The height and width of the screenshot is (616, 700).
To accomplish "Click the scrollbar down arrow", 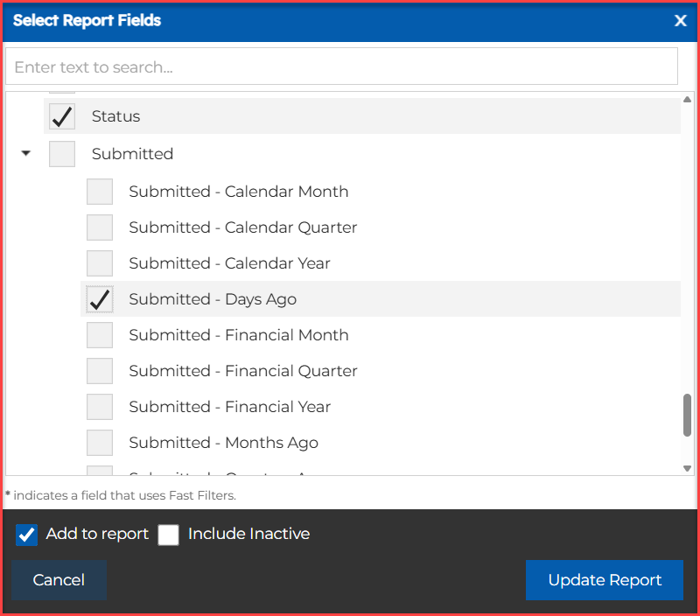I will 687,469.
